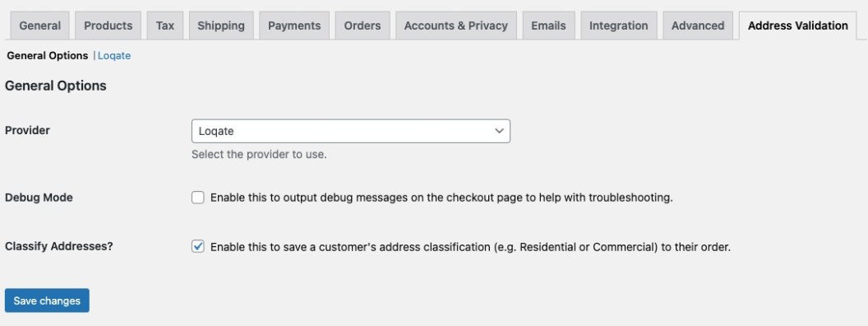This screenshot has height=326, width=868.
Task: Click the Provider dropdown chevron arrow
Action: pos(499,132)
